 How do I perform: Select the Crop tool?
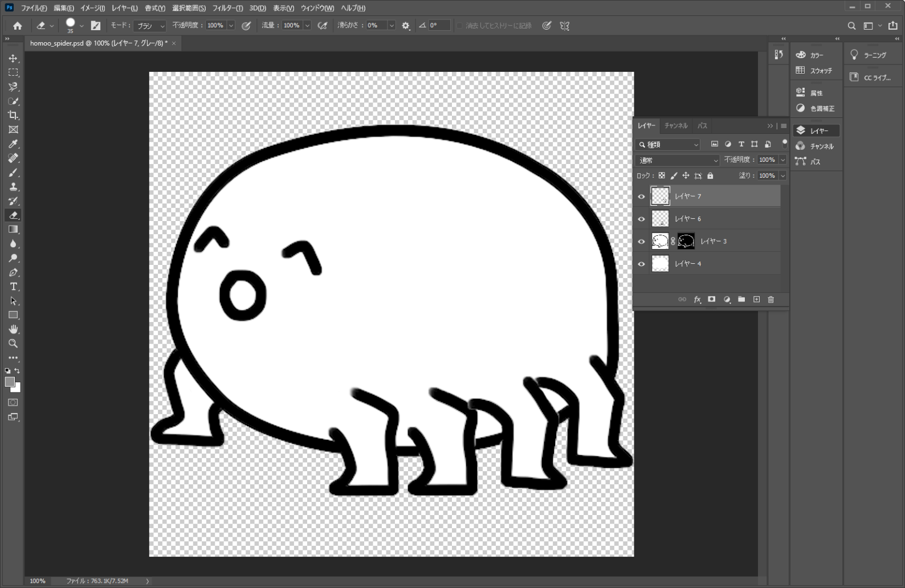click(x=13, y=115)
